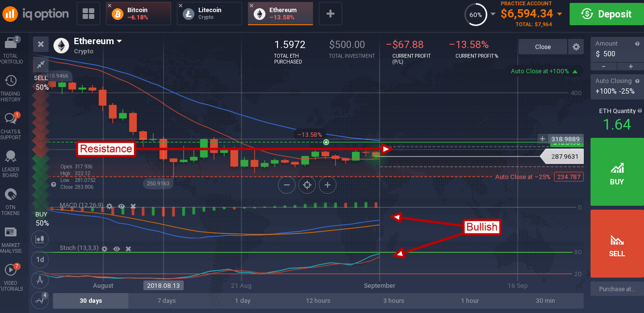
Task: Open the 1d candle interval selector
Action: [x=40, y=259]
